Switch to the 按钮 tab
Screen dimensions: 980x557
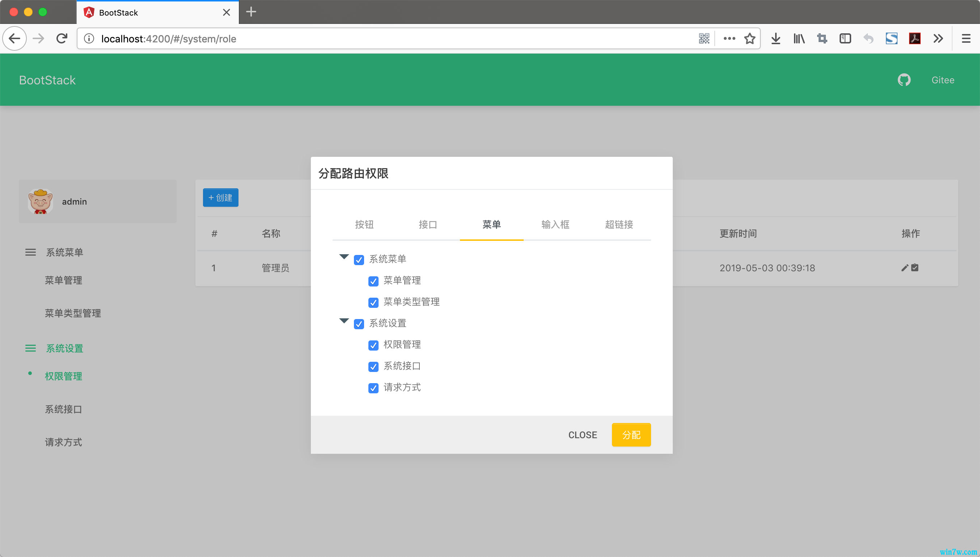pos(363,224)
